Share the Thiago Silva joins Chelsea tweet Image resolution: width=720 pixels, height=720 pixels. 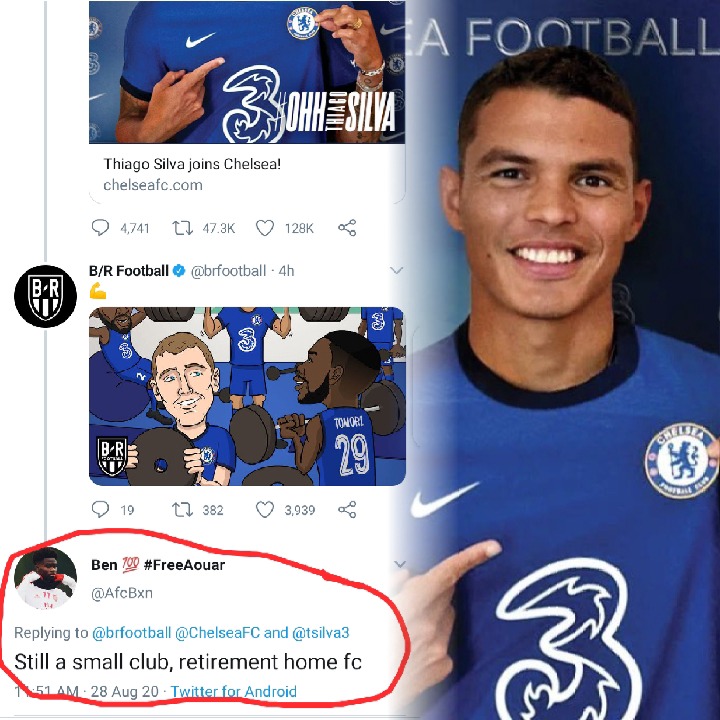click(x=347, y=228)
